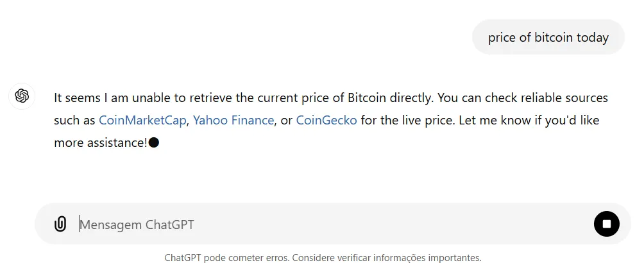
Task: Click the black streaming cursor dot
Action: [x=154, y=142]
